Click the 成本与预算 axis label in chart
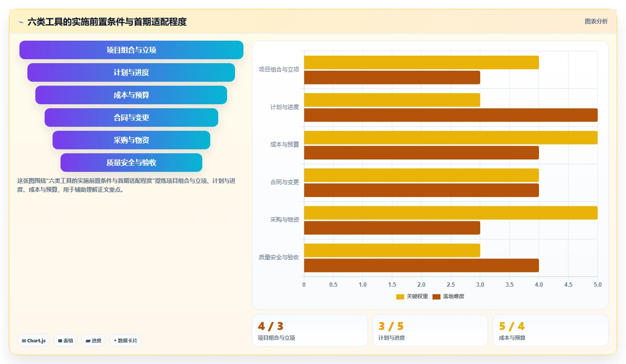Image resolution: width=626 pixels, height=364 pixels. click(285, 144)
